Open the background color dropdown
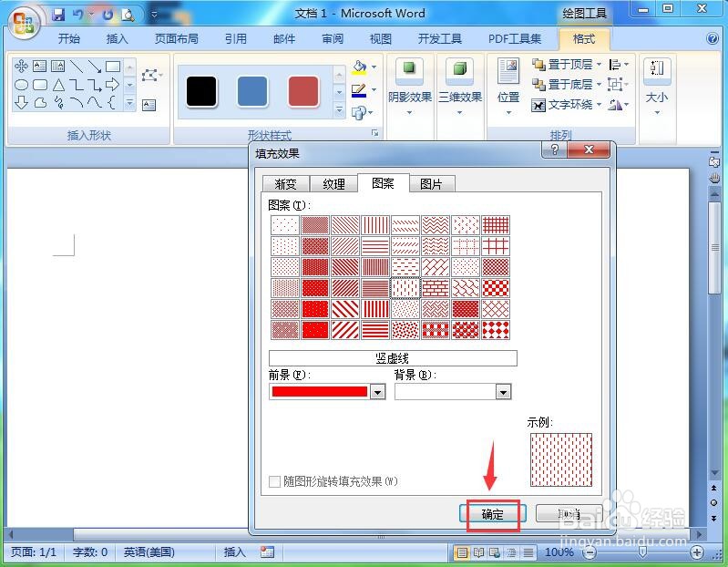Viewport: 728px width, 567px height. 503,392
